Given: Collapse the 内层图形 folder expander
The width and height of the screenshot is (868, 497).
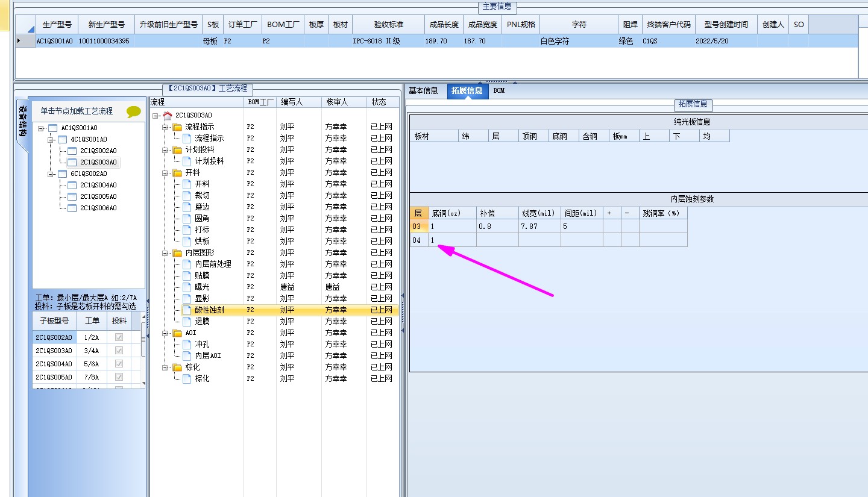Looking at the screenshot, I should point(165,253).
